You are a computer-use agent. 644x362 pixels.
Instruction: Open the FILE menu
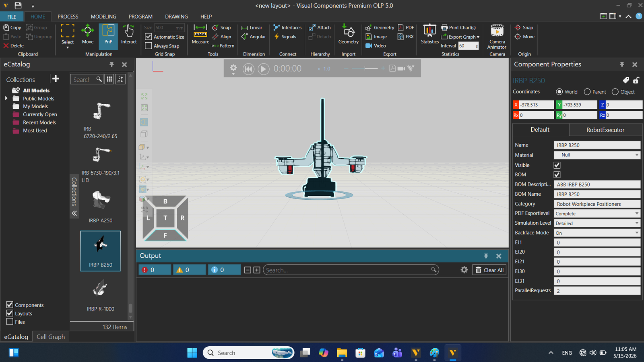pyautogui.click(x=12, y=17)
